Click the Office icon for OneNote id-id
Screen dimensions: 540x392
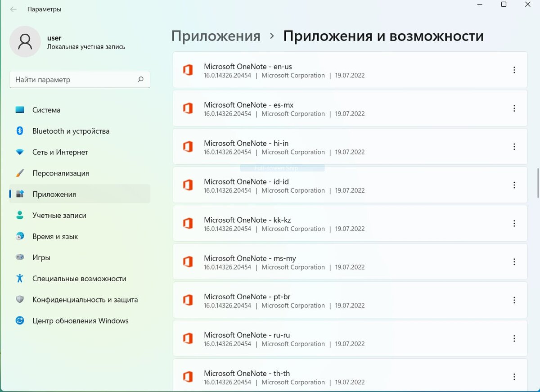coord(188,185)
